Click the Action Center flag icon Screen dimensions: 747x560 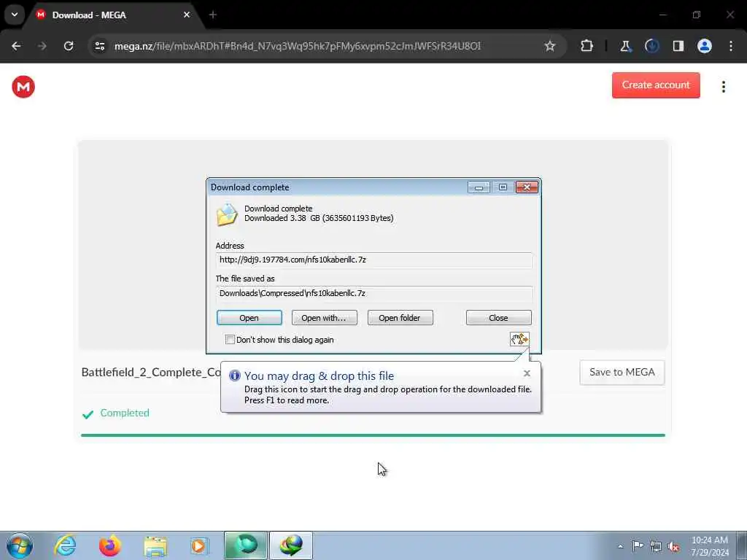click(x=638, y=545)
